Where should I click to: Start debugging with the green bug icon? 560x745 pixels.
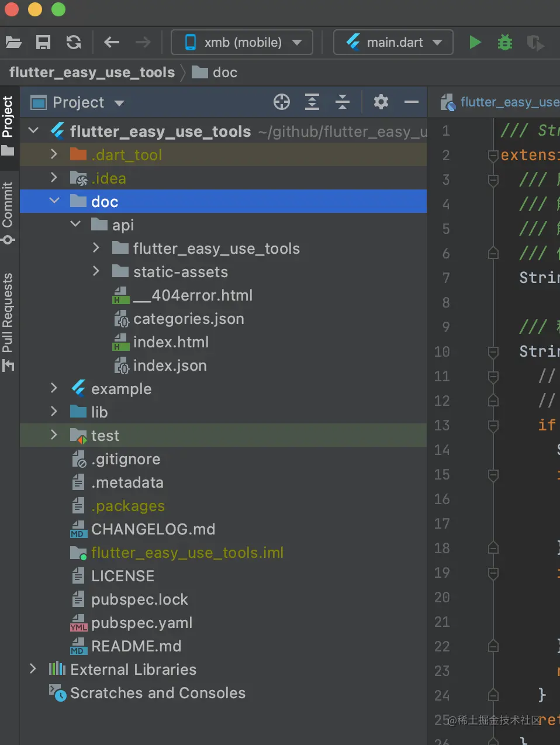point(505,42)
